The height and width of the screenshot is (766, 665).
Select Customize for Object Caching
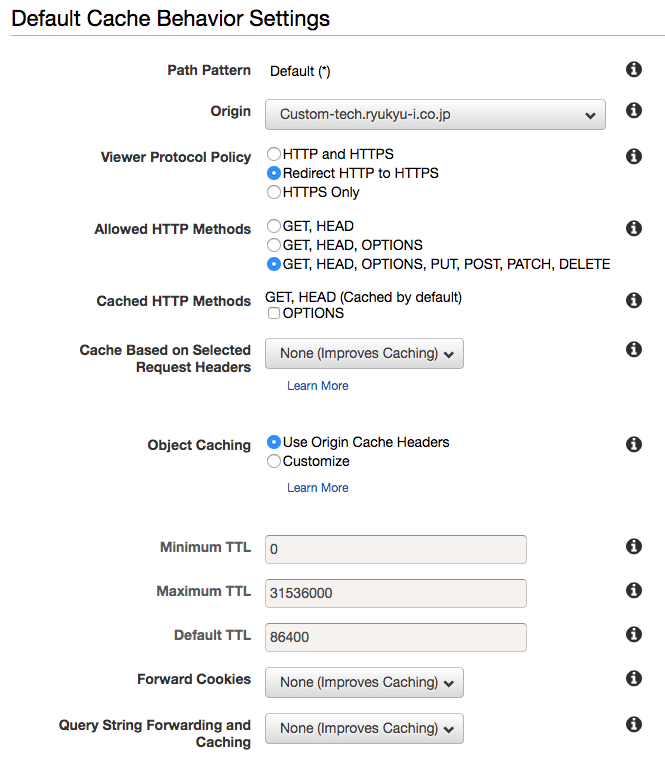274,462
